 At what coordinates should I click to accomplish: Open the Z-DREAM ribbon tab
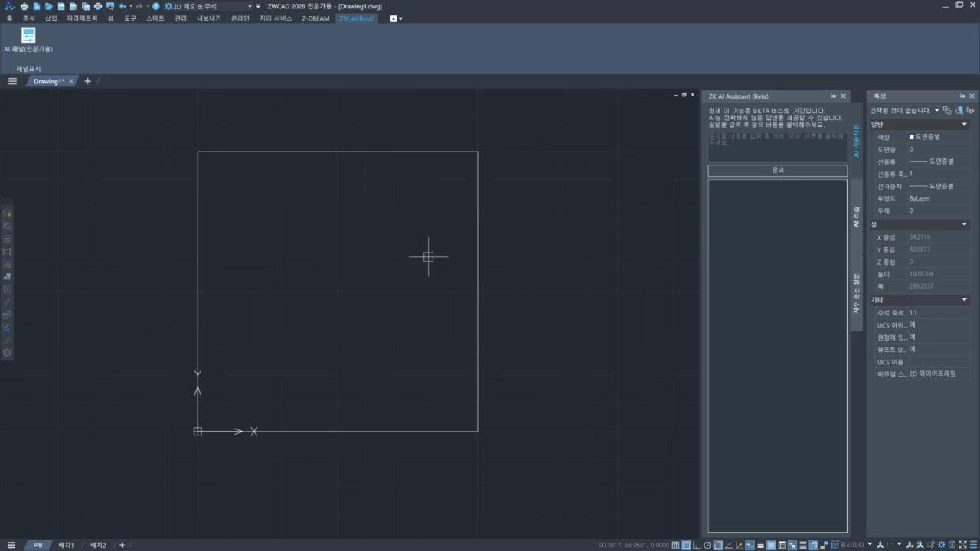coord(315,18)
